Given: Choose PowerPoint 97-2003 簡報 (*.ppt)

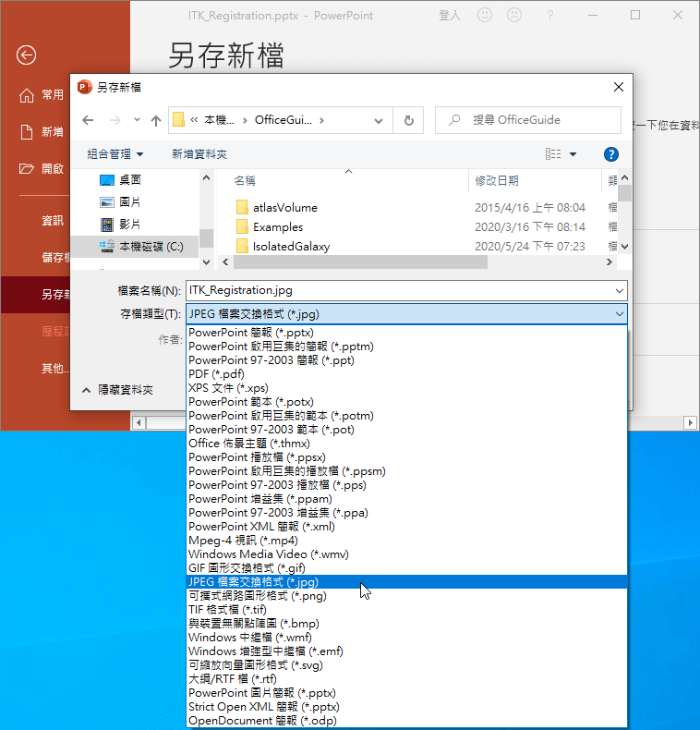Looking at the screenshot, I should (x=406, y=360).
